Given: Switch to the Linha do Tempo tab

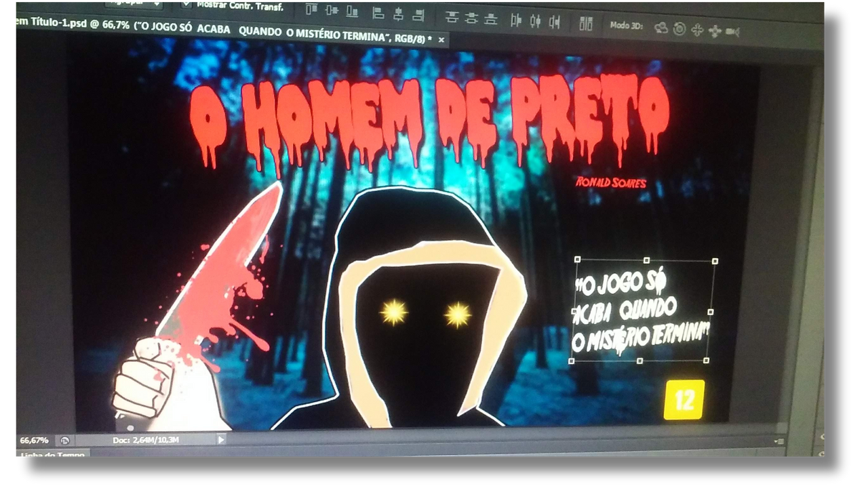Looking at the screenshot, I should (52, 453).
